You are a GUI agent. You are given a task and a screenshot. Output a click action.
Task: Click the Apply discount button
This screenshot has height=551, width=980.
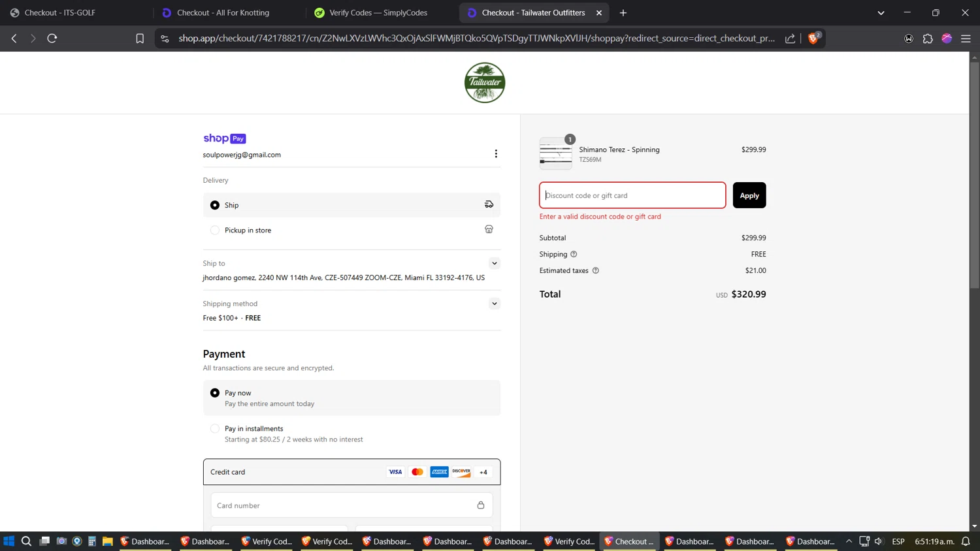click(x=749, y=195)
